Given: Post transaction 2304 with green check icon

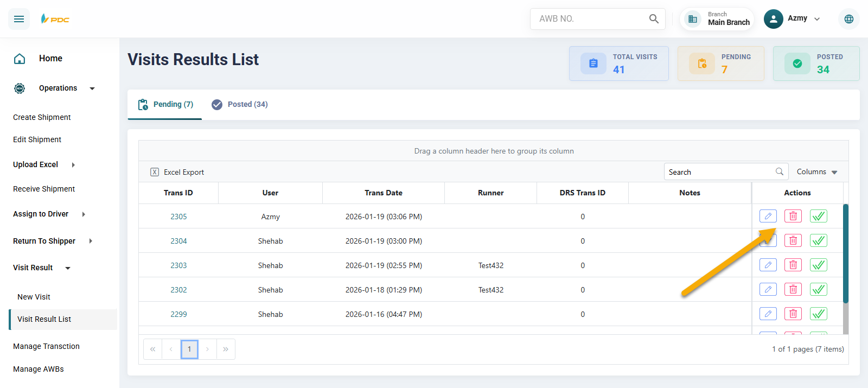Looking at the screenshot, I should (x=819, y=240).
